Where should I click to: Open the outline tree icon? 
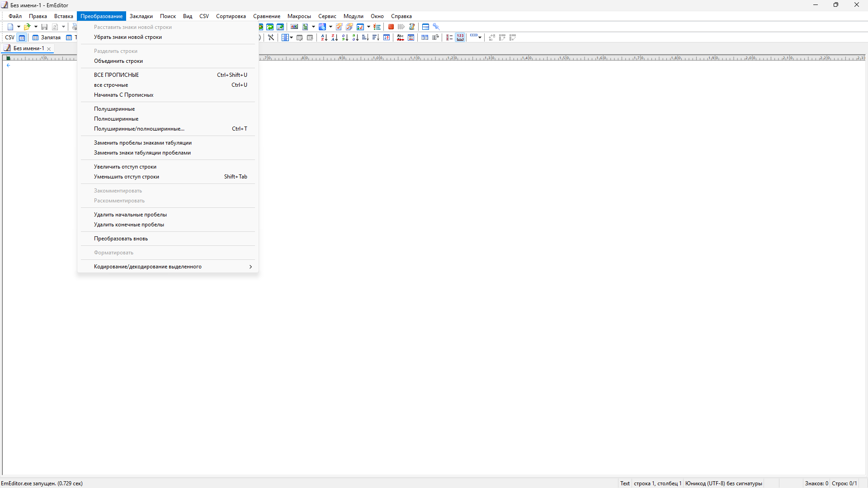click(x=305, y=27)
